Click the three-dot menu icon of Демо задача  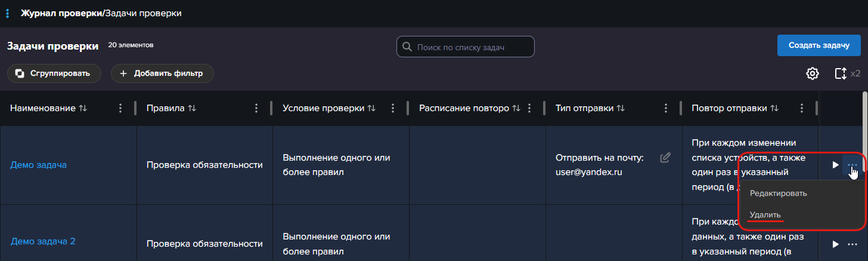pos(852,165)
